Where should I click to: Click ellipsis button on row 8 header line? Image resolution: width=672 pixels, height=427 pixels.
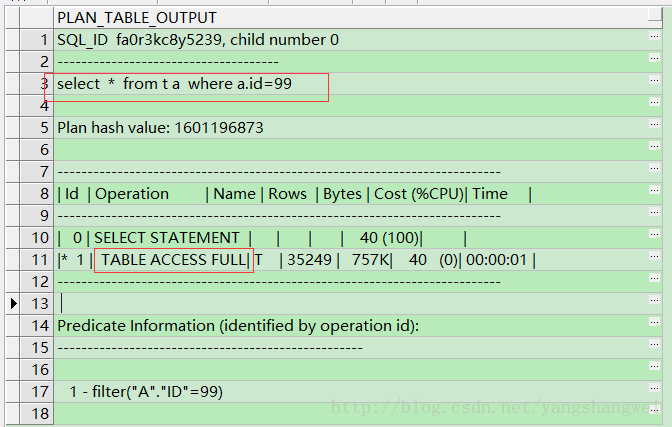pos(652,193)
